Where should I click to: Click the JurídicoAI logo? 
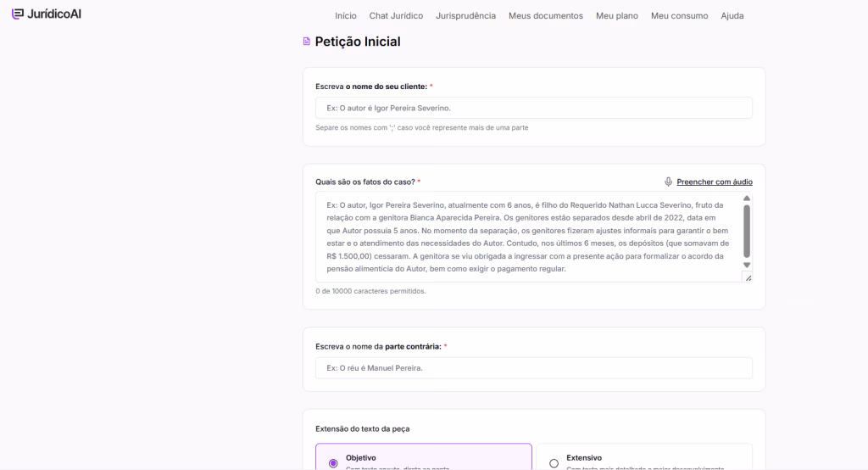pyautogui.click(x=47, y=14)
